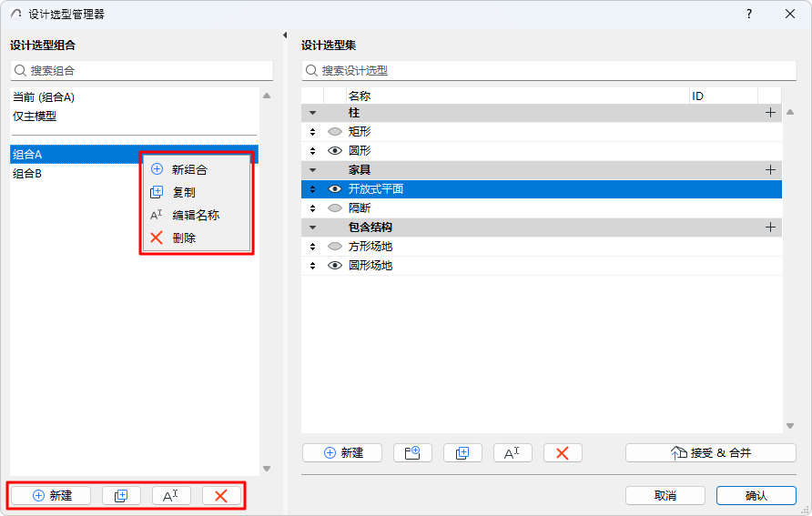Collapse the 包含结构 design option set
The height and width of the screenshot is (516, 812).
point(312,228)
